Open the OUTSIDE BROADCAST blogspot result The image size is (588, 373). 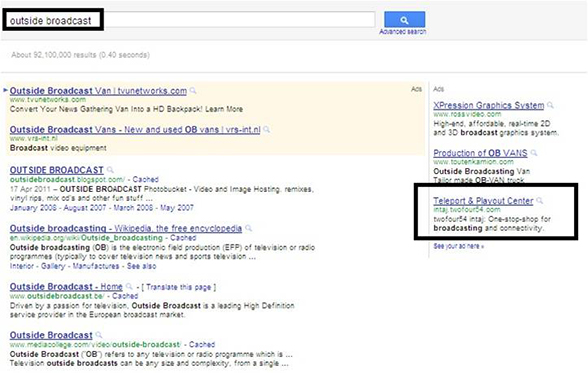57,170
